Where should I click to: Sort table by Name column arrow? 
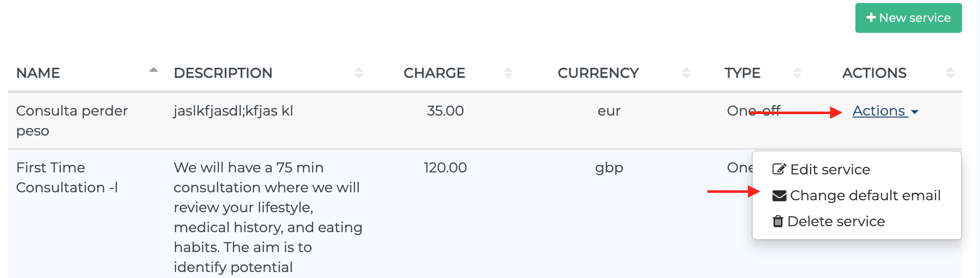click(154, 71)
